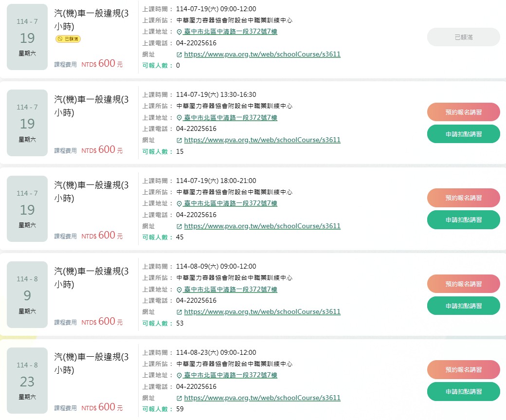
Task: Click available seats count 15
Action: 180,151
